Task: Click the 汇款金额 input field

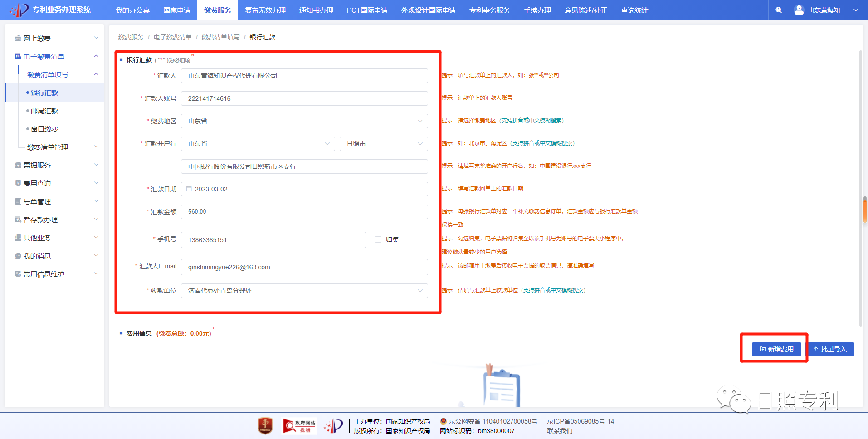Action: 304,212
